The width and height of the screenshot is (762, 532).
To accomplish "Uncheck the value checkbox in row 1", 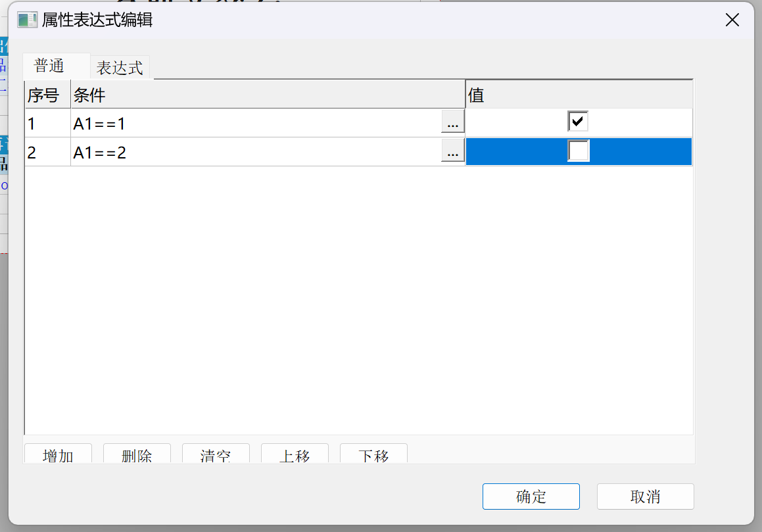I will click(x=578, y=122).
